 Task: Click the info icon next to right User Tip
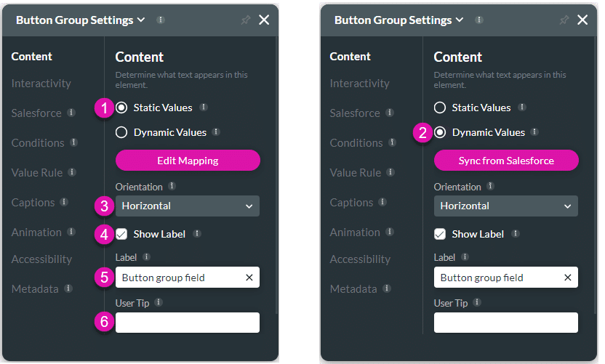(477, 303)
